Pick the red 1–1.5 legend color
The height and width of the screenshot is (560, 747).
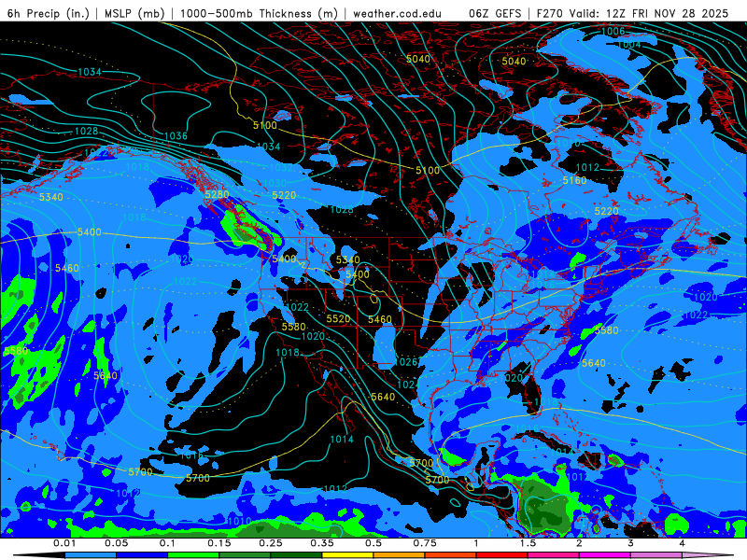pos(502,555)
